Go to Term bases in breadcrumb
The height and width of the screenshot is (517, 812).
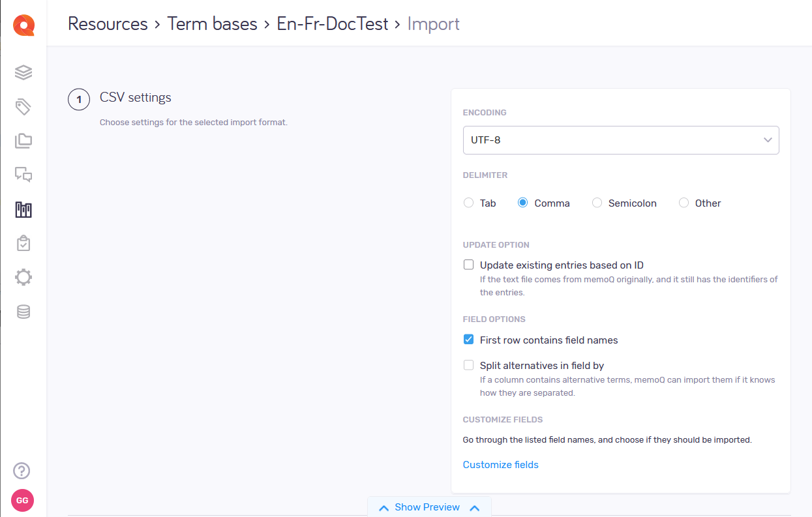click(x=212, y=24)
